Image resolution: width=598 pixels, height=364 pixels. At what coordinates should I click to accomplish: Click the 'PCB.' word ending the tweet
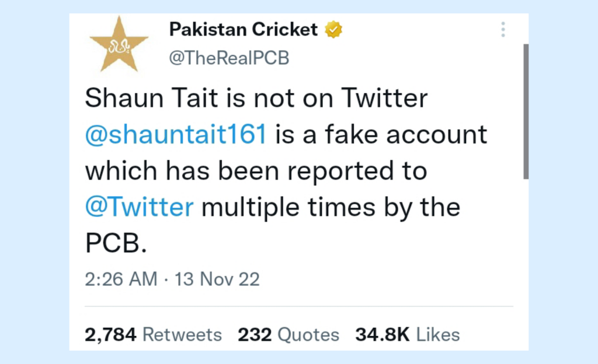coord(116,243)
